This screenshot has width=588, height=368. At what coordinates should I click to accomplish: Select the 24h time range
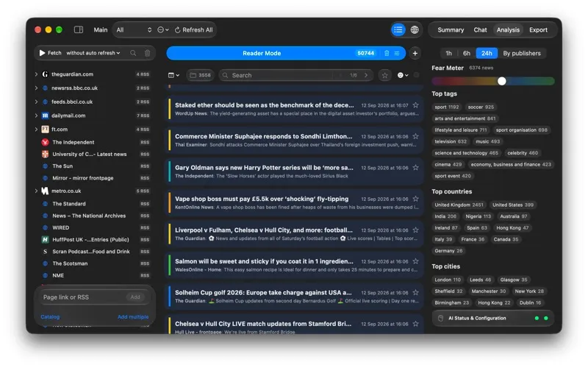coord(487,53)
